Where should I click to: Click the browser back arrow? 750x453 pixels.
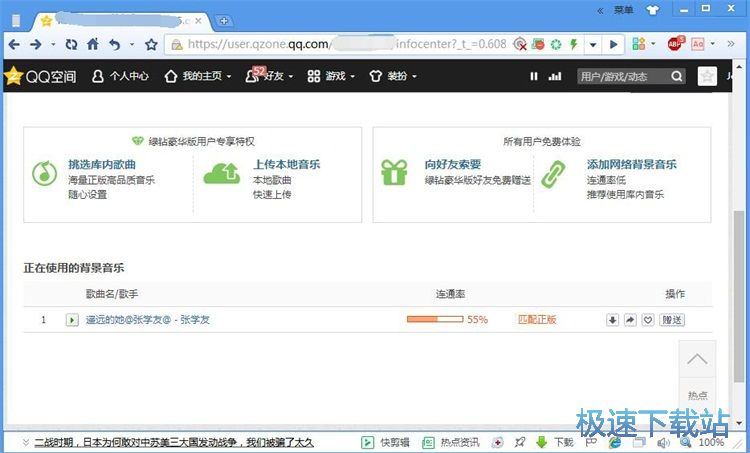pos(14,44)
